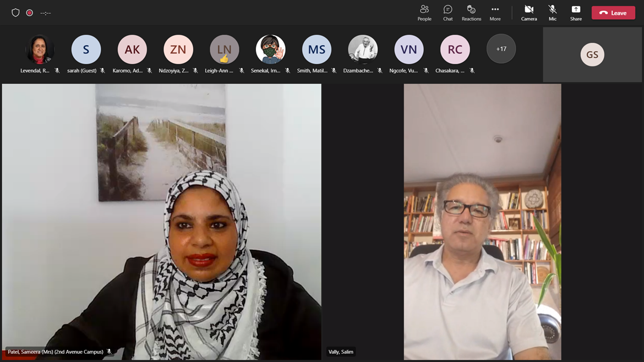The image size is (644, 362).
Task: Click the Patel, Sameera name label
Action: pyautogui.click(x=56, y=352)
